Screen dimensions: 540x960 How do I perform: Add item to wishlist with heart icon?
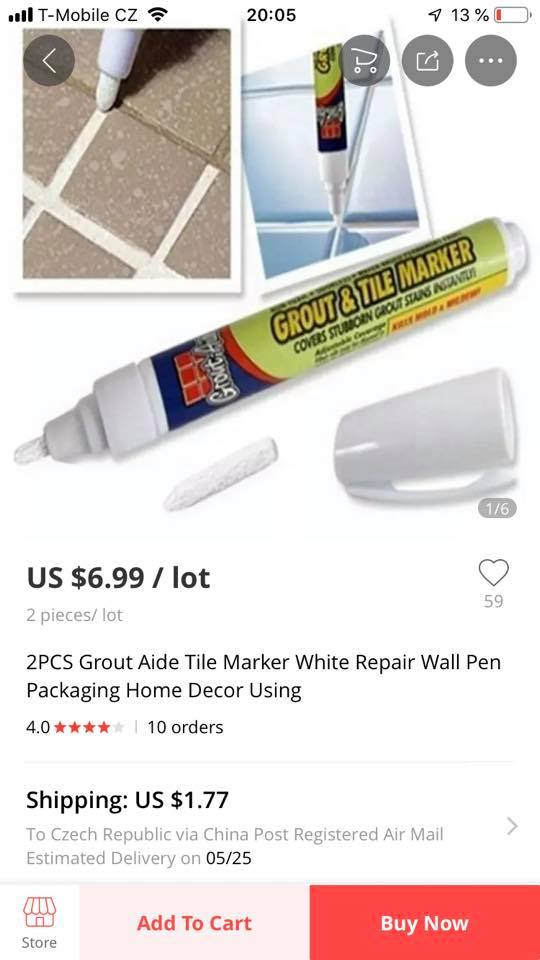tap(493, 573)
